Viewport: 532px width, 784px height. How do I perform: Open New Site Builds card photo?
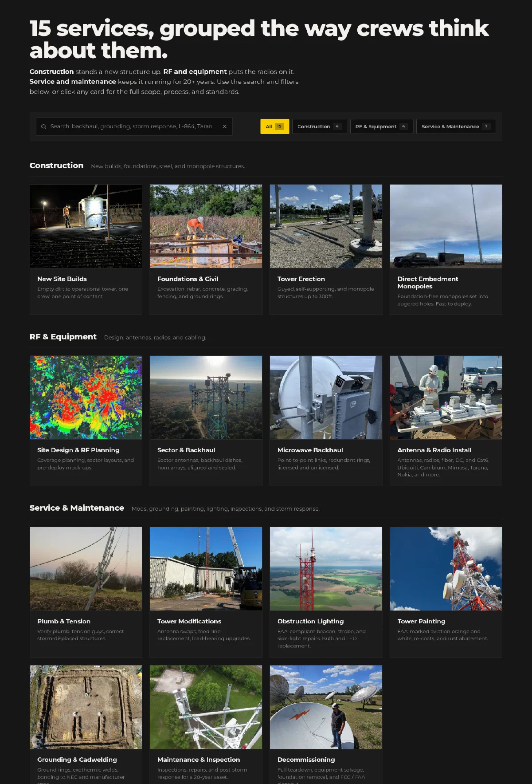point(86,226)
